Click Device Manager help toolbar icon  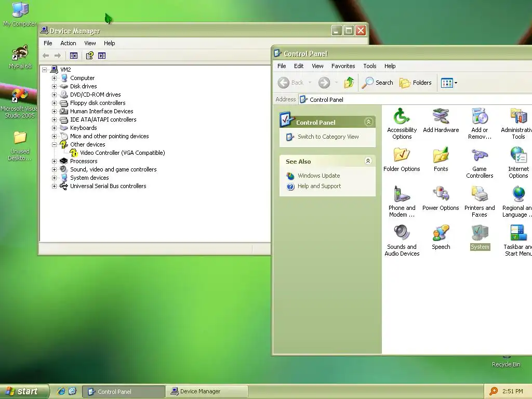[x=89, y=56]
